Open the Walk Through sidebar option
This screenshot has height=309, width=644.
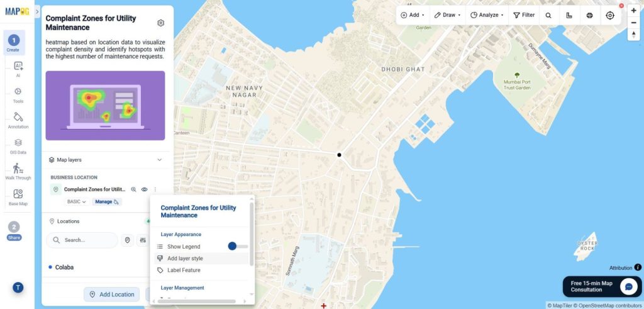click(18, 171)
